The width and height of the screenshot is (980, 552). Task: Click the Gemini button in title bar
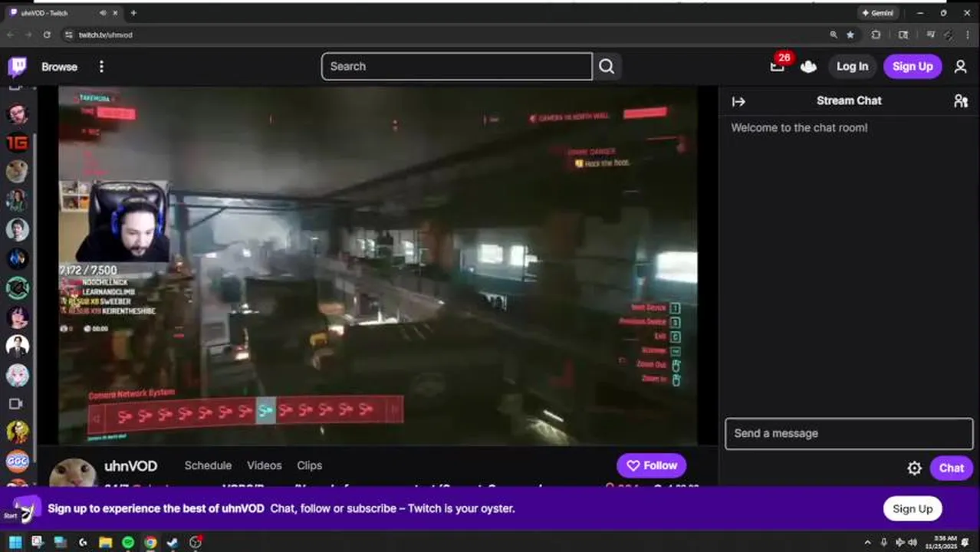point(878,13)
